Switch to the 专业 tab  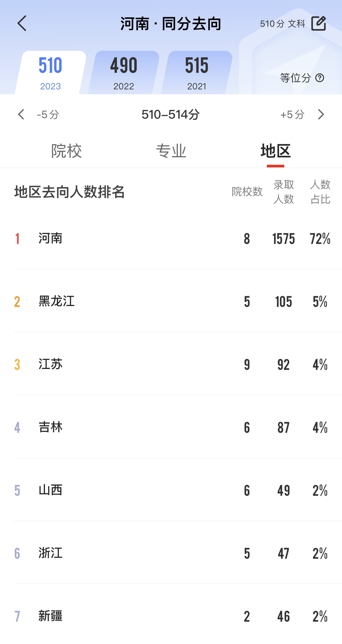171,151
